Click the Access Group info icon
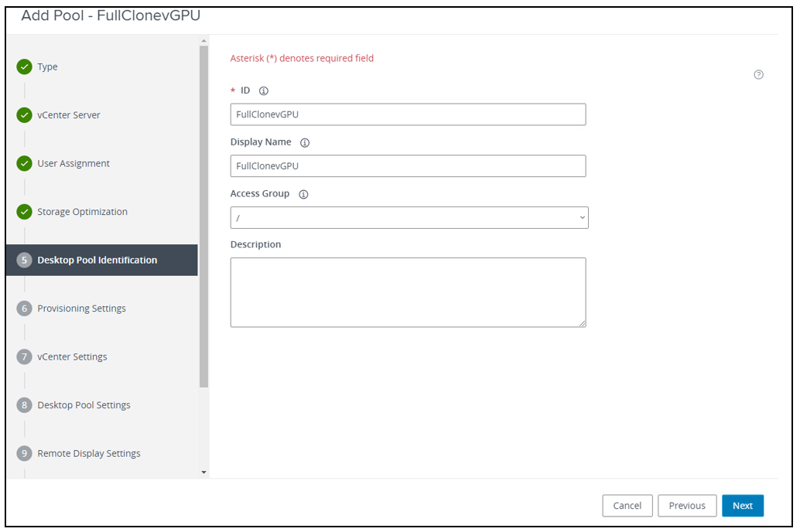Screen dimensions: 800x532 pyautogui.click(x=303, y=194)
